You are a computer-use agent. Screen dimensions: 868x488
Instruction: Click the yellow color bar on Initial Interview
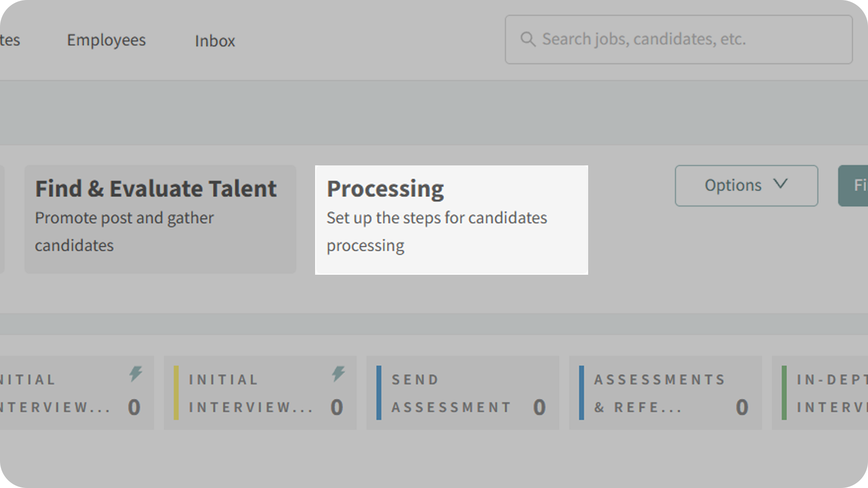[x=176, y=393]
